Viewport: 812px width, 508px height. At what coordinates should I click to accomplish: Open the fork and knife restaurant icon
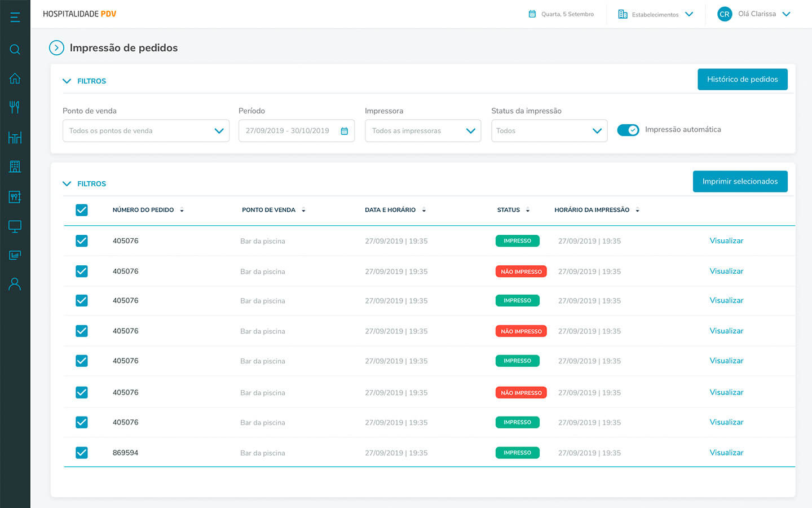[x=15, y=107]
